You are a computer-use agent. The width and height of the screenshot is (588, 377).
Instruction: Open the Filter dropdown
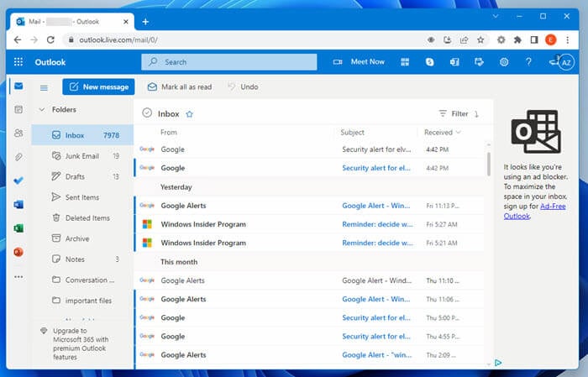(454, 113)
